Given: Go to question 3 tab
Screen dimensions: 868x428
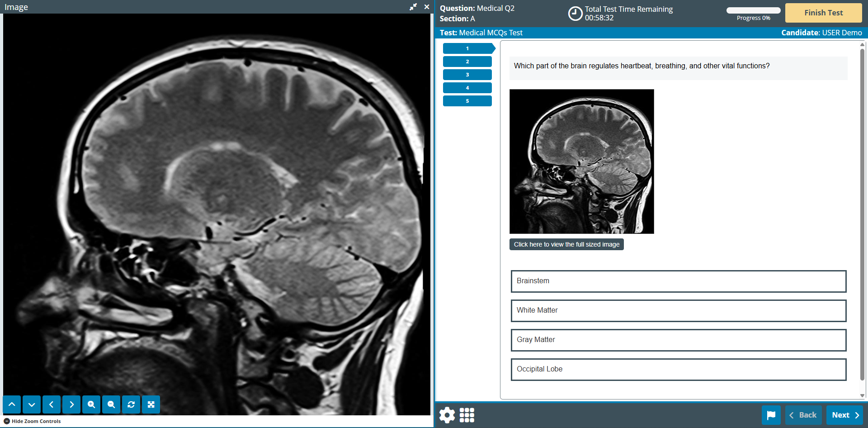Looking at the screenshot, I should point(467,75).
